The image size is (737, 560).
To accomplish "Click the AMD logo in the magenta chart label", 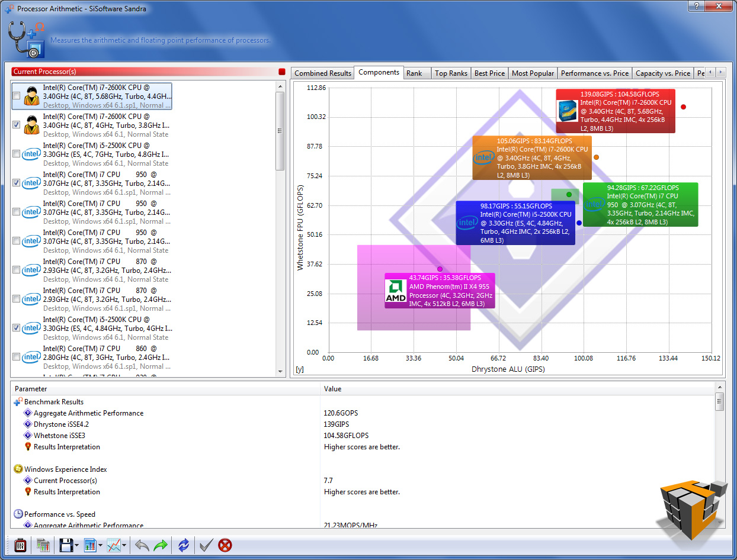I will coord(396,291).
